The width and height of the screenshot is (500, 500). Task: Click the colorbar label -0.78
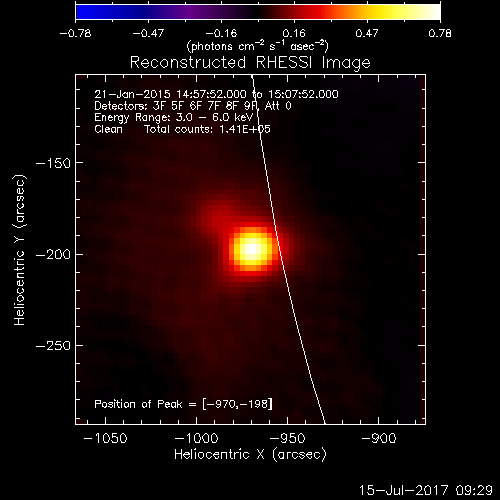tap(75, 33)
